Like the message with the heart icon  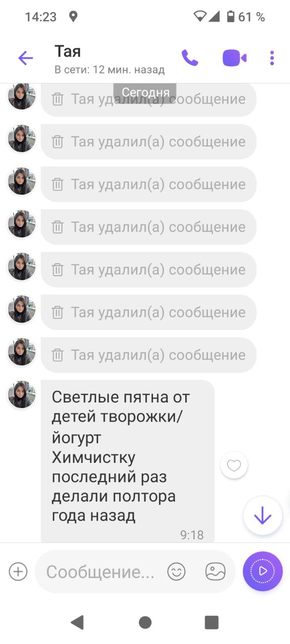pos(234,465)
